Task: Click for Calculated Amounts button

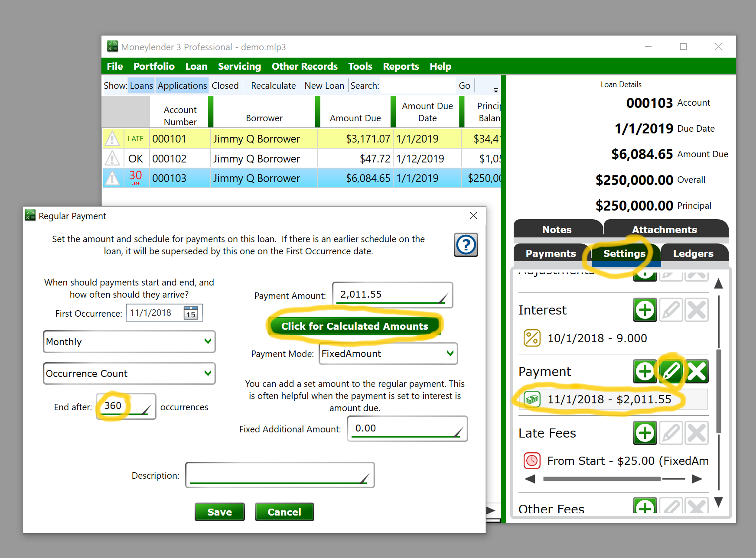Action: point(355,326)
